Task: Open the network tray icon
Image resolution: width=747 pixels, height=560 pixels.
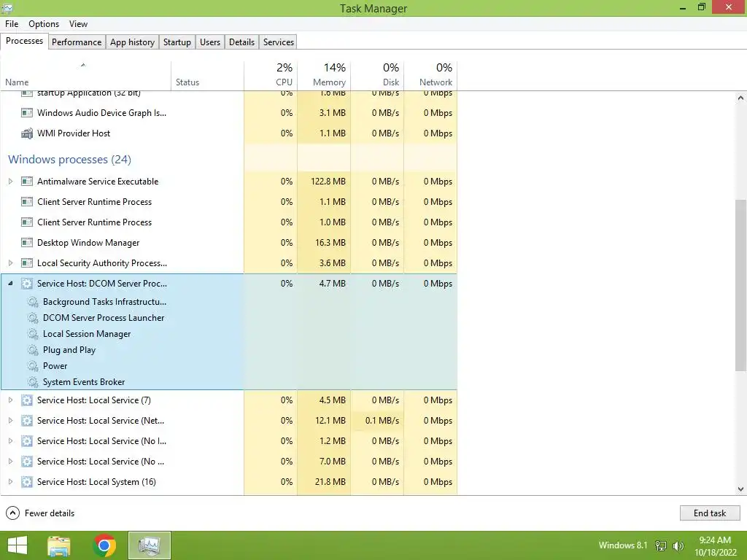Action: tap(661, 546)
